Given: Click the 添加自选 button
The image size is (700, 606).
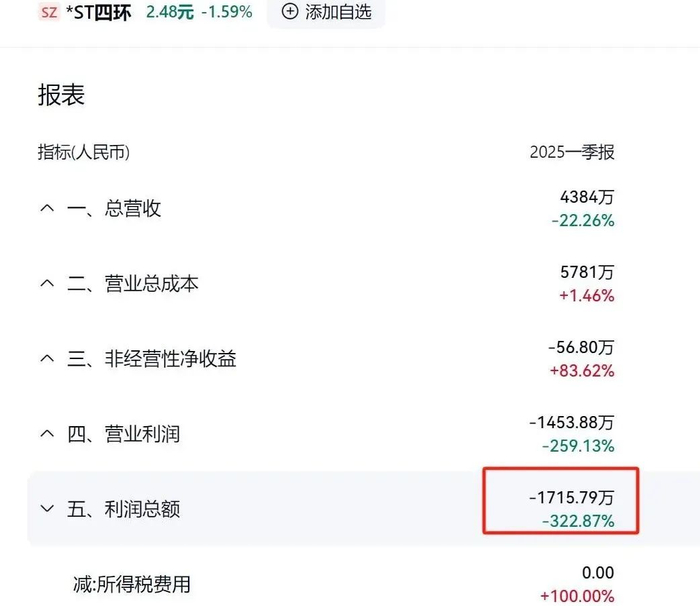Looking at the screenshot, I should tap(325, 13).
